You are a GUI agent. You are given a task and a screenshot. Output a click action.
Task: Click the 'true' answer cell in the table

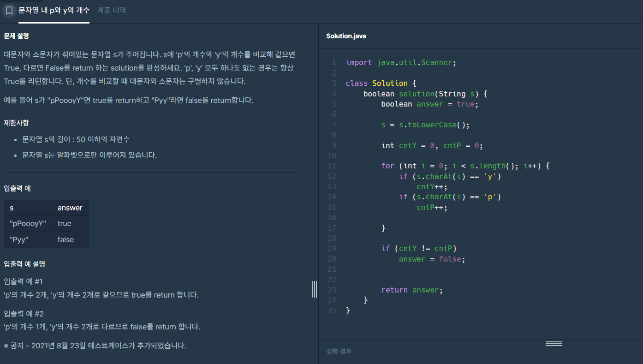tap(70, 224)
